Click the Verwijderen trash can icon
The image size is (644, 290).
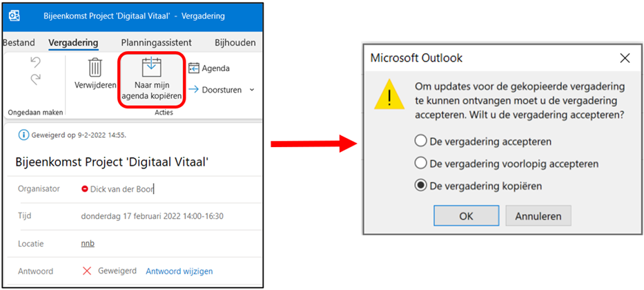click(95, 68)
